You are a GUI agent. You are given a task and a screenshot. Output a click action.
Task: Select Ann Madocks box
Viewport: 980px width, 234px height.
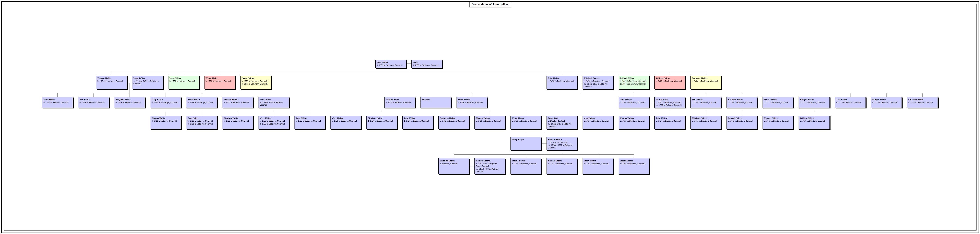point(670,102)
